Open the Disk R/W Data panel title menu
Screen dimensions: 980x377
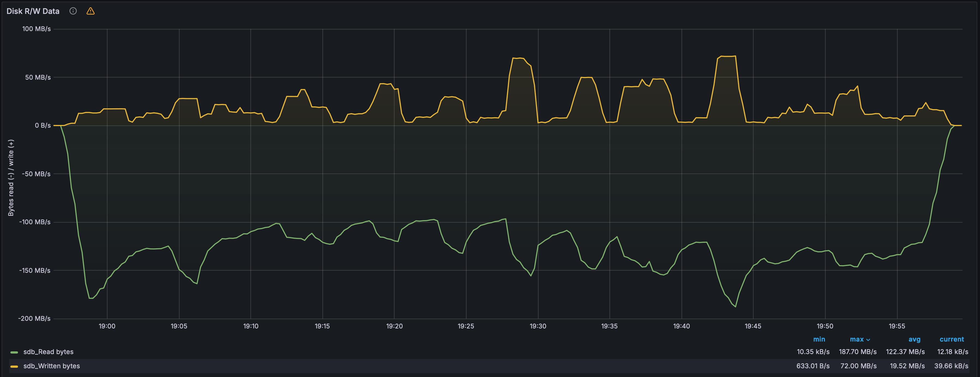pos(33,11)
